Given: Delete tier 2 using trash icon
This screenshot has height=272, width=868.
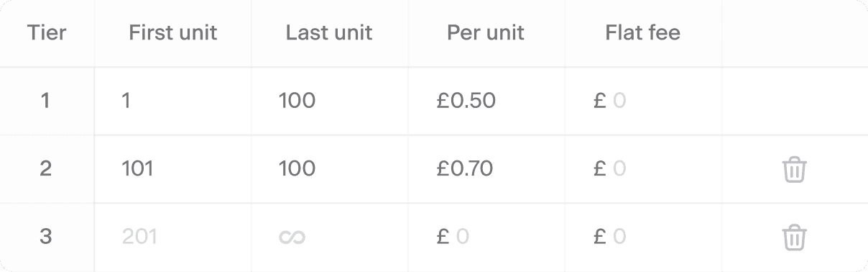Looking at the screenshot, I should 794,169.
